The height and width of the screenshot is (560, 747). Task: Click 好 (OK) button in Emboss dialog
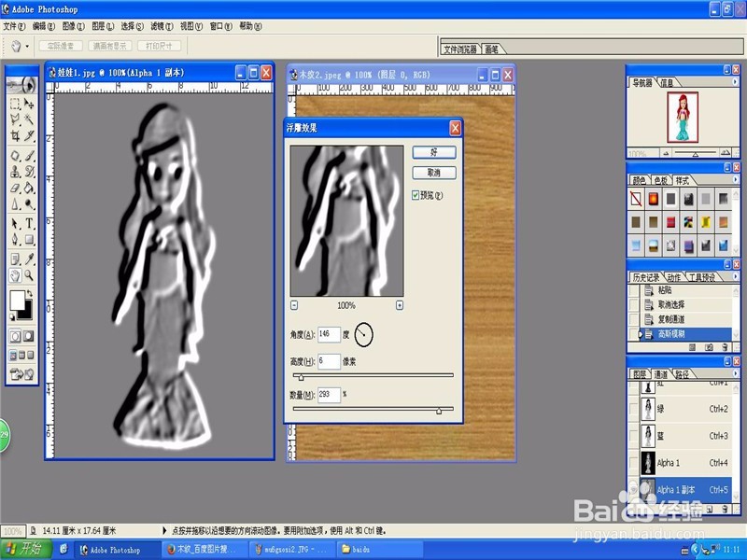(x=434, y=152)
